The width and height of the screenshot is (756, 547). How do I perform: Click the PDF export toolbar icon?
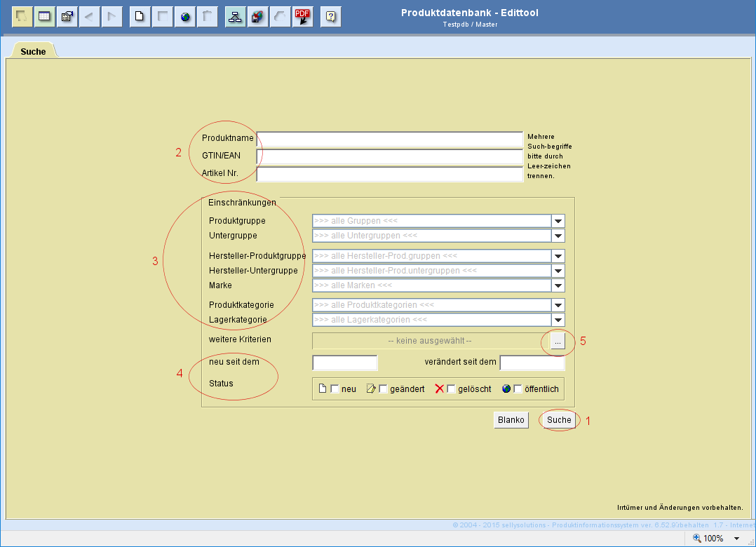(303, 16)
